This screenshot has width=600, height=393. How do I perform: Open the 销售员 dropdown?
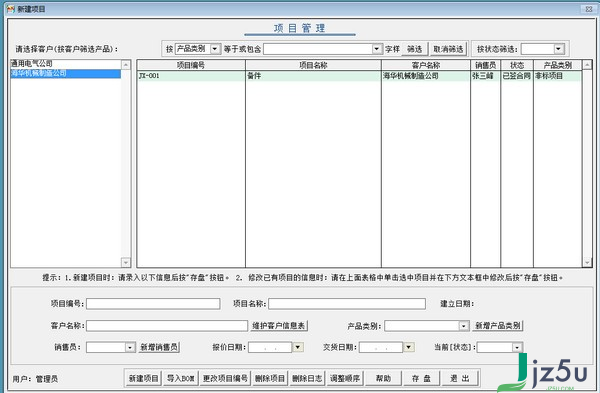click(130, 347)
